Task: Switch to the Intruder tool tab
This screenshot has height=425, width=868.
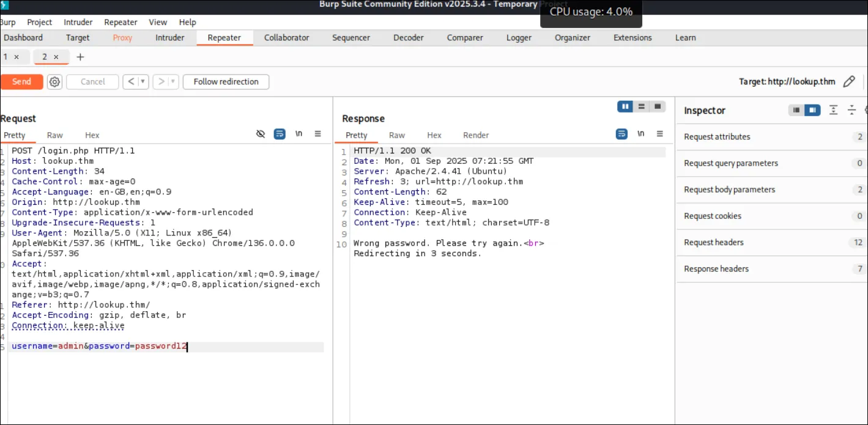Action: [170, 37]
